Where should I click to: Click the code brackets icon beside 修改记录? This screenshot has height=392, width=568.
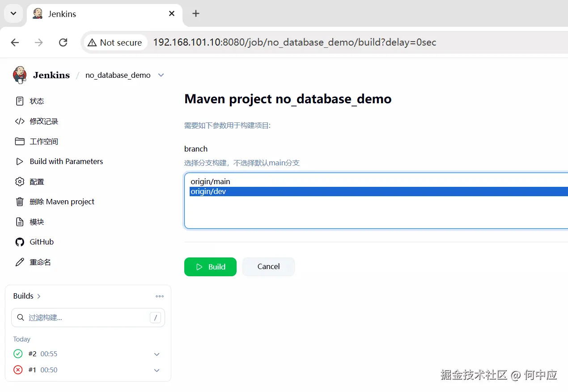coord(20,121)
